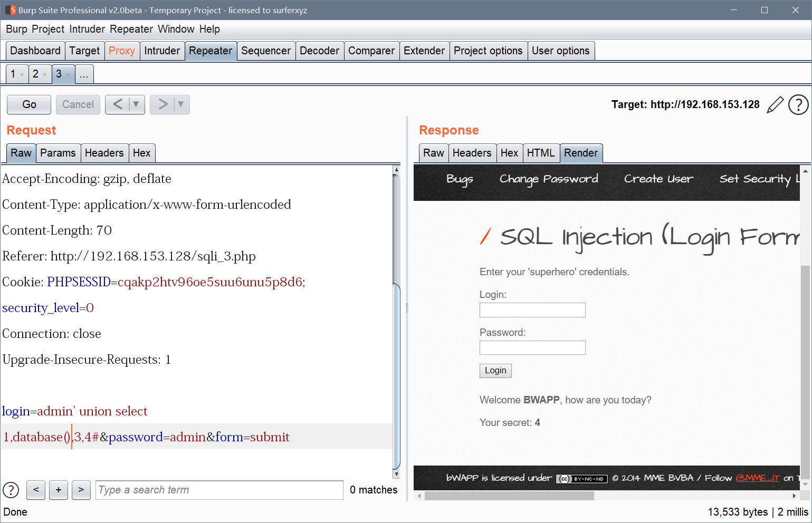Open the Sequencer tab

click(x=266, y=51)
